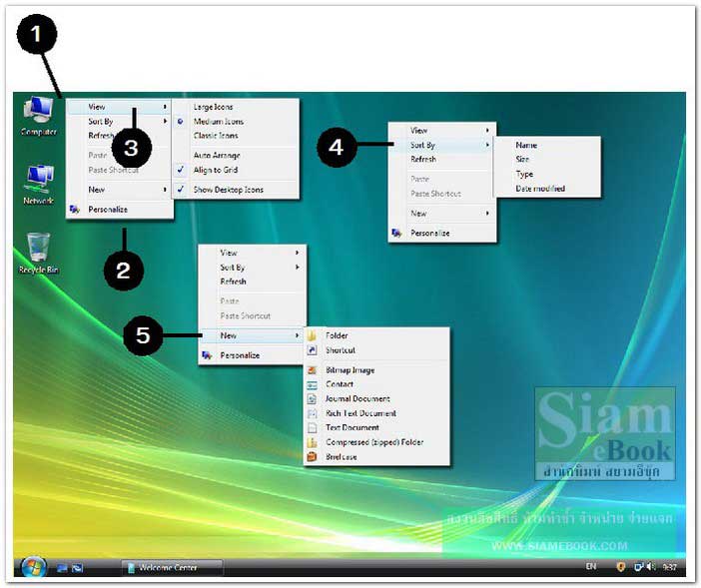
Task: Select the Recycle Bin desktop icon
Action: click(x=39, y=253)
